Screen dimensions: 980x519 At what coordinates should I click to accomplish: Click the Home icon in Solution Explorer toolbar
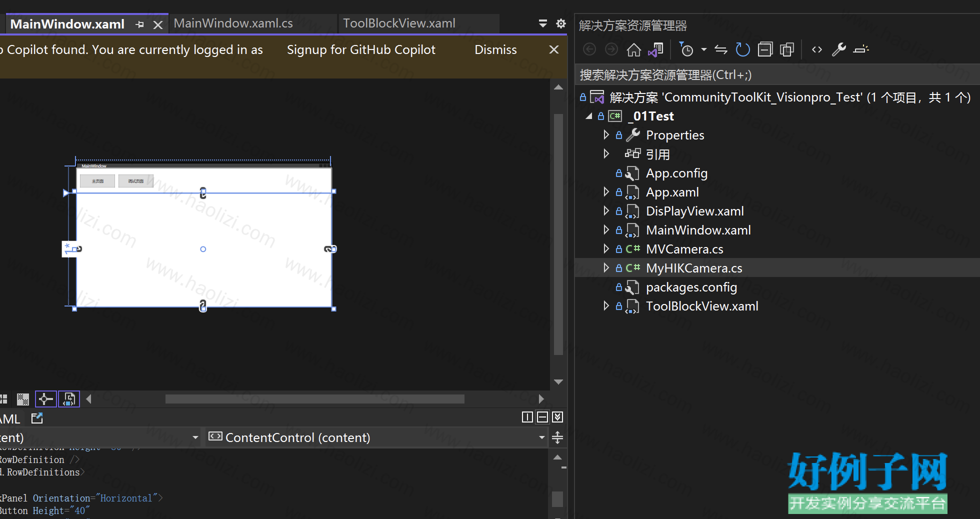[x=633, y=49]
